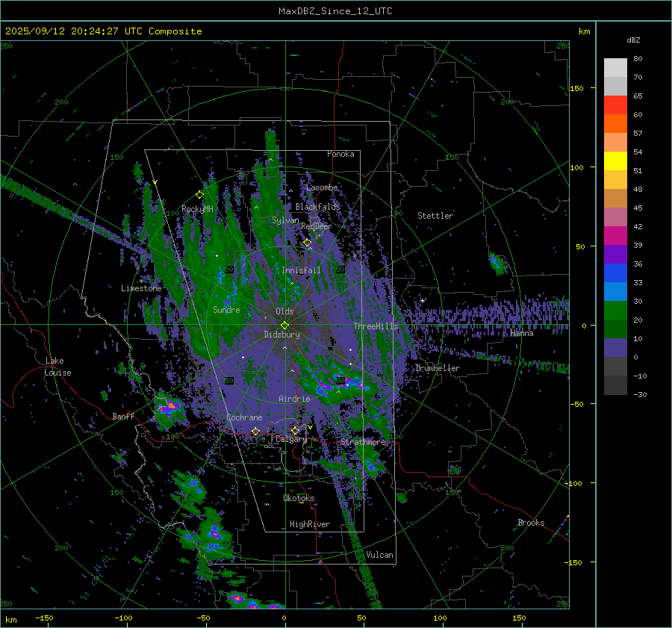Viewport: 672px width, 628px height.
Task: Click the Limestone label
Action: click(141, 288)
